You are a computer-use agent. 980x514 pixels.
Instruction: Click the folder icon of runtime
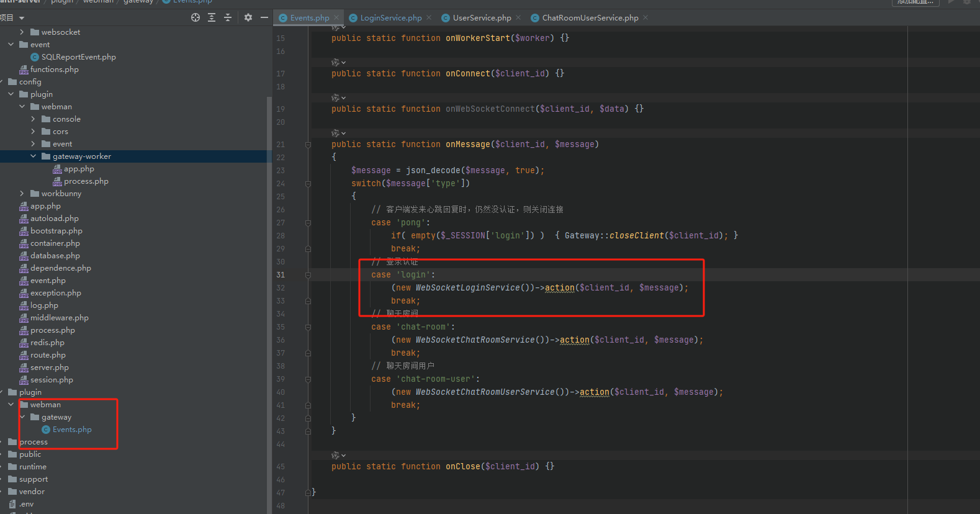(12, 467)
